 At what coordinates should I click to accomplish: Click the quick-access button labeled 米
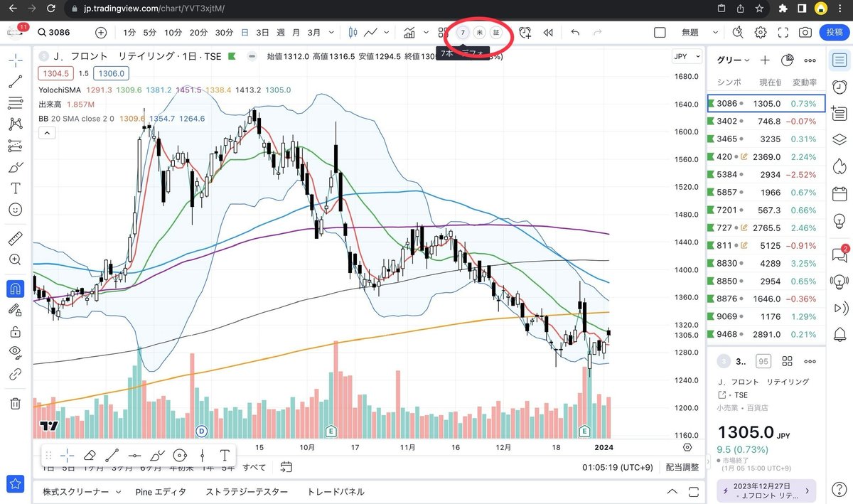click(x=480, y=33)
